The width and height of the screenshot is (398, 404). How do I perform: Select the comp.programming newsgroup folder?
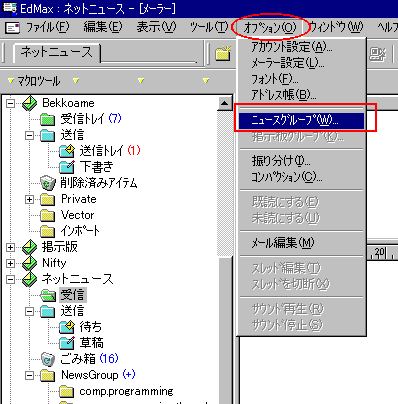tap(126, 391)
